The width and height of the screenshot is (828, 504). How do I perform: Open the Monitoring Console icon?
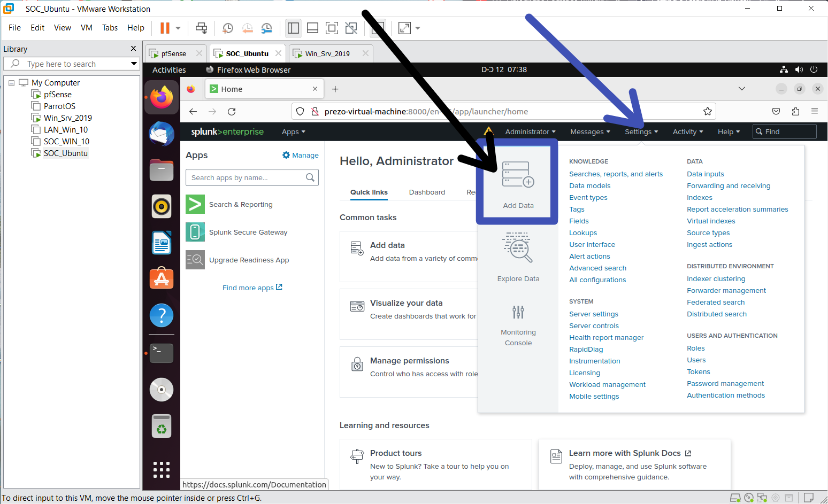pyautogui.click(x=518, y=312)
